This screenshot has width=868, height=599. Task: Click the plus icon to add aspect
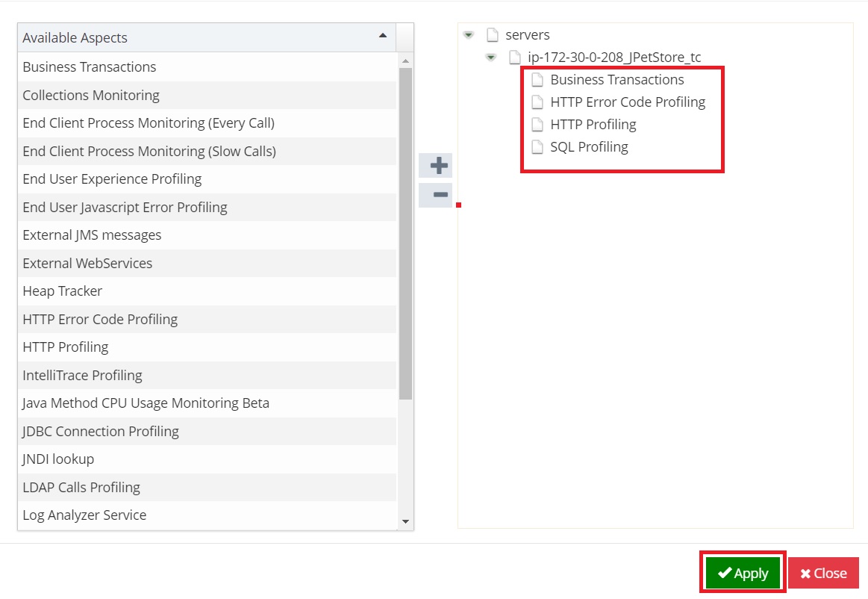(x=436, y=166)
